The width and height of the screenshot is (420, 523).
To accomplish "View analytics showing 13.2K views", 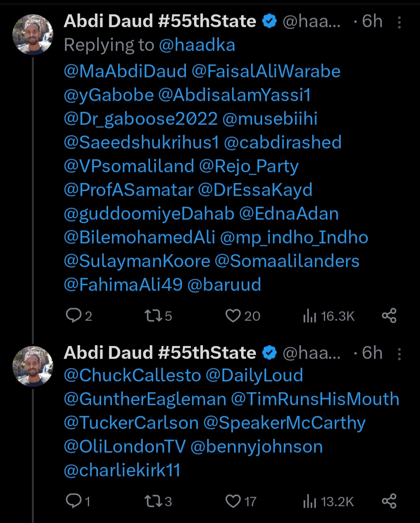I will (329, 502).
